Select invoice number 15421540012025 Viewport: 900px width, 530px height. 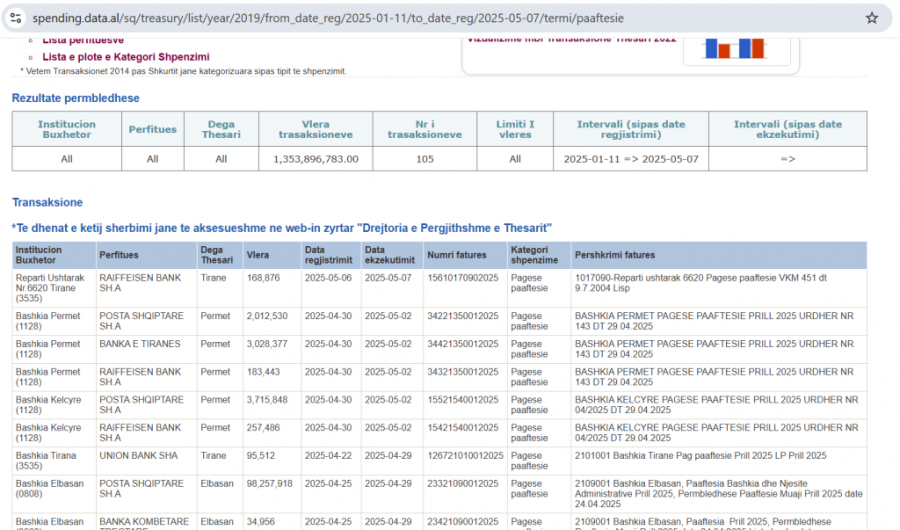[463, 428]
